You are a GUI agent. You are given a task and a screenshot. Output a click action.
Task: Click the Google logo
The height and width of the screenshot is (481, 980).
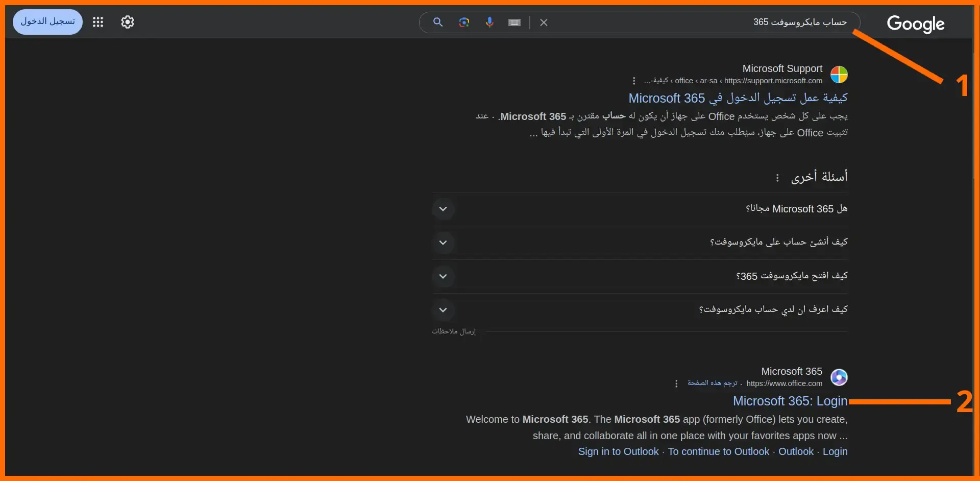pos(916,23)
